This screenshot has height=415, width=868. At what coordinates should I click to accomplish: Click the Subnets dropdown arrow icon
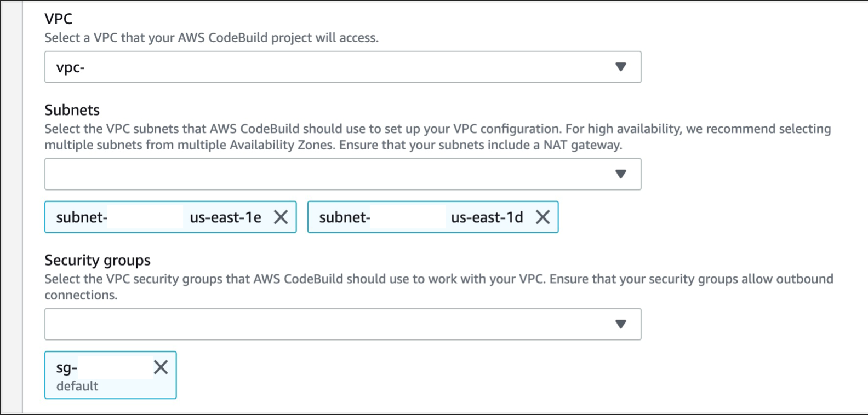621,174
